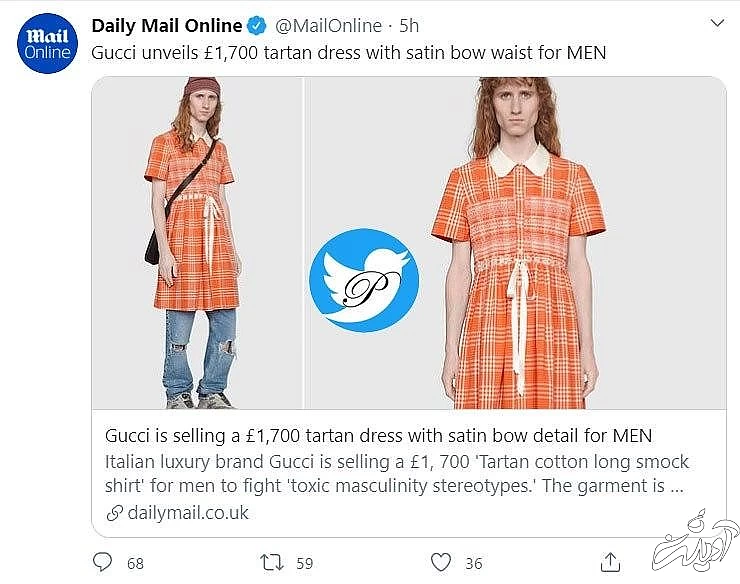
Task: Click the blue verified badge
Action: (256, 25)
